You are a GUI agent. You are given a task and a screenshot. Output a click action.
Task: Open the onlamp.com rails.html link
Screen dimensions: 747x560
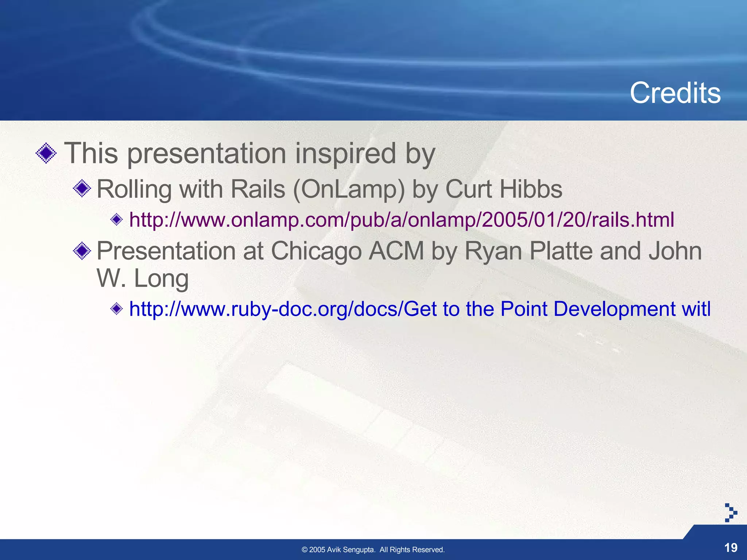[402, 220]
